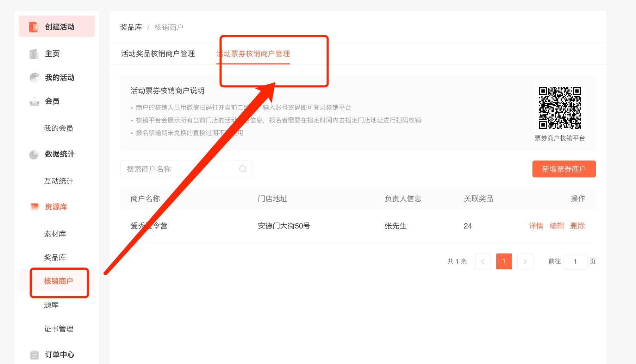The height and width of the screenshot is (364, 636).
Task: Click the My Activities icon
Action: tap(34, 77)
